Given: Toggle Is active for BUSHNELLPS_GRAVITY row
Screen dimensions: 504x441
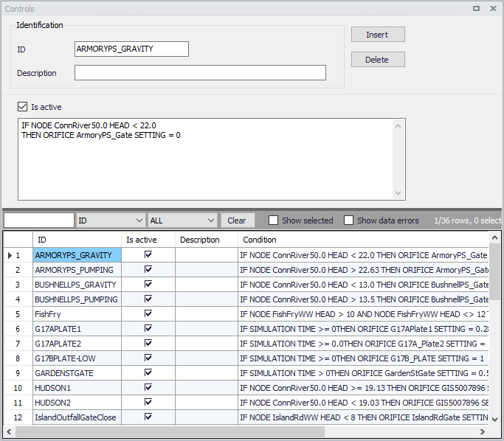Looking at the screenshot, I should click(148, 284).
